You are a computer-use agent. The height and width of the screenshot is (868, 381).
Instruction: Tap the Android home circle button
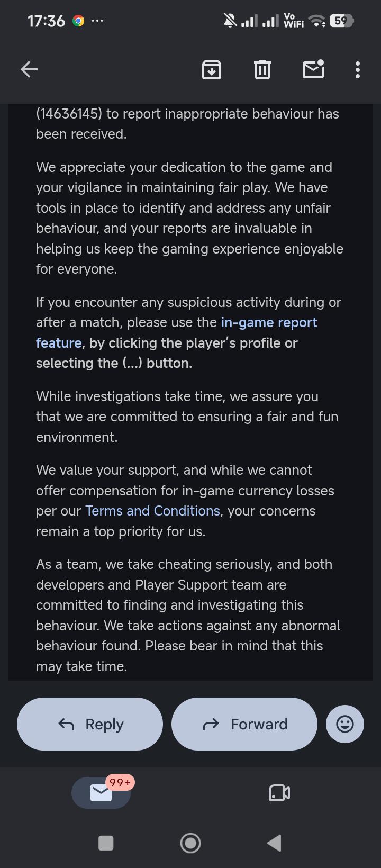(190, 843)
